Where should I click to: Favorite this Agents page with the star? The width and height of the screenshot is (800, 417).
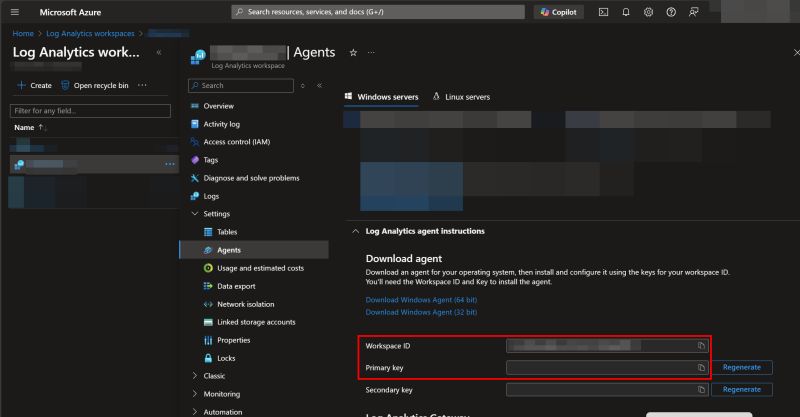click(x=353, y=52)
